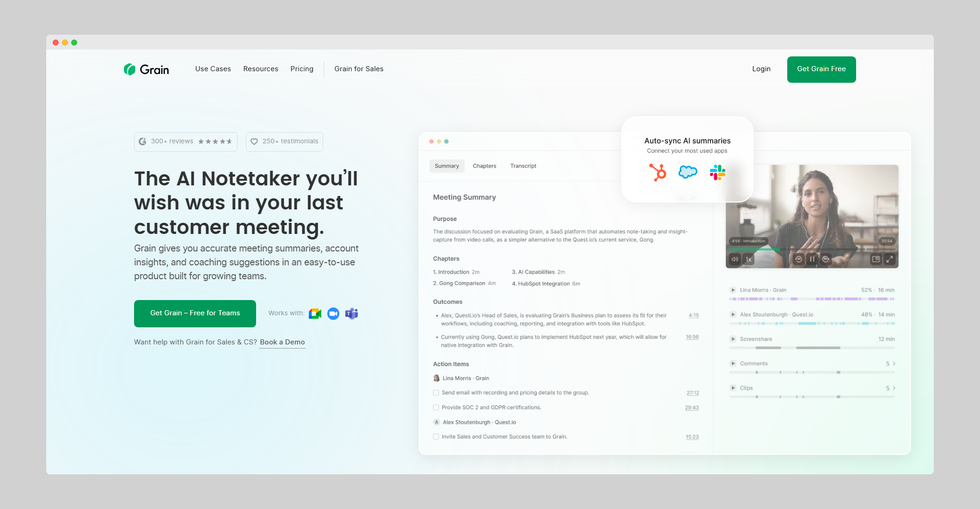Expand the Comments section chevron
This screenshot has width=980, height=509.
tap(894, 364)
